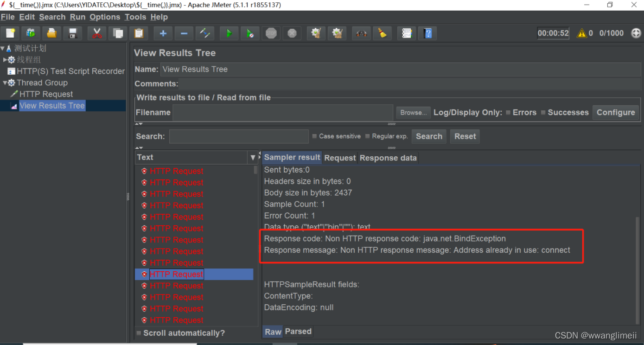Enable Scroll automatically checkbox

[139, 333]
